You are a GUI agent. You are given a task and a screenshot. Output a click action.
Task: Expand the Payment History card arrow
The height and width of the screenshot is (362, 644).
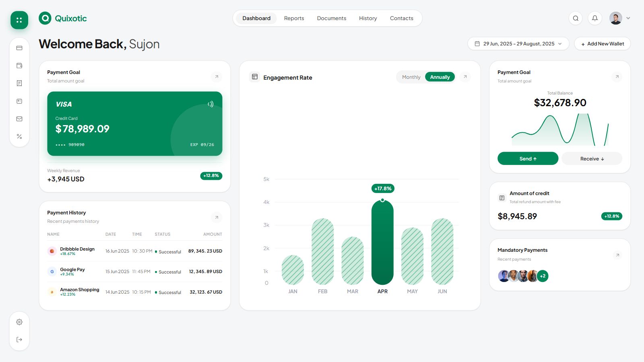(x=217, y=218)
